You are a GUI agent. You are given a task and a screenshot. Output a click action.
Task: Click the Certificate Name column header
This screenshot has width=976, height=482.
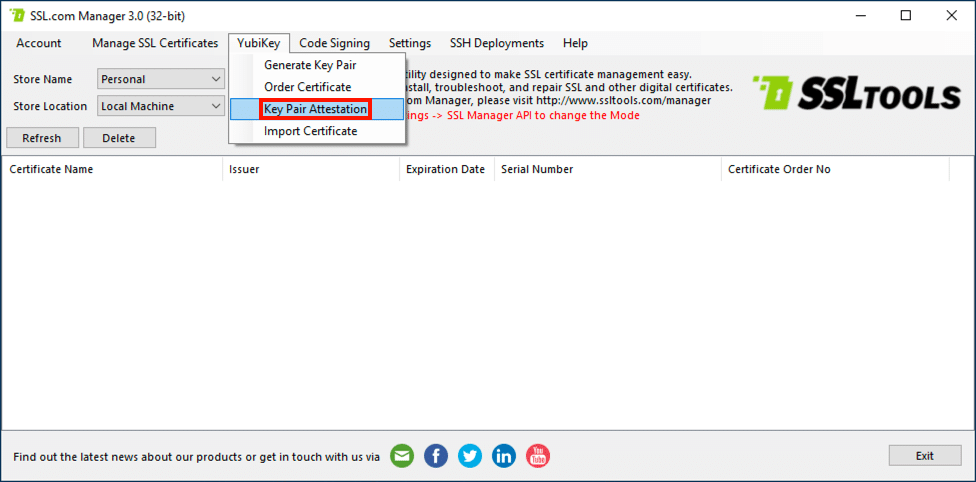click(x=52, y=169)
